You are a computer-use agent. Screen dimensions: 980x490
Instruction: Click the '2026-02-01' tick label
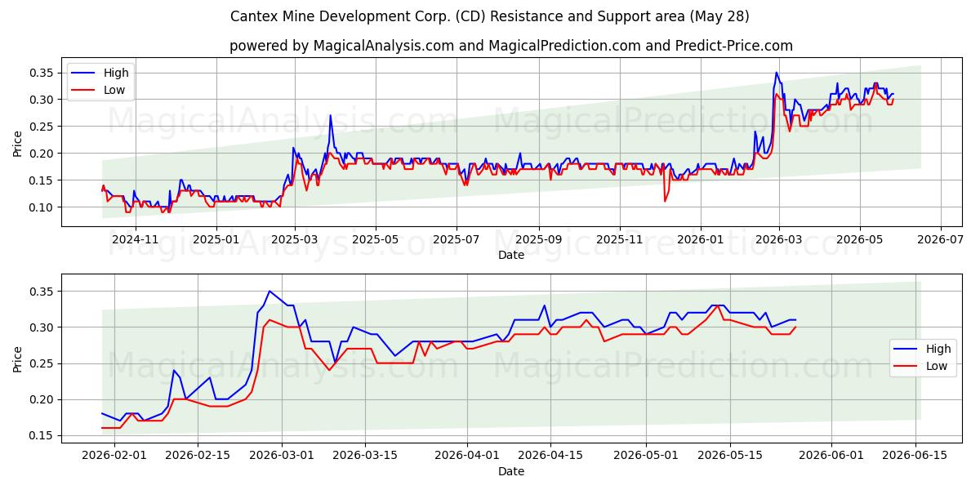point(114,456)
